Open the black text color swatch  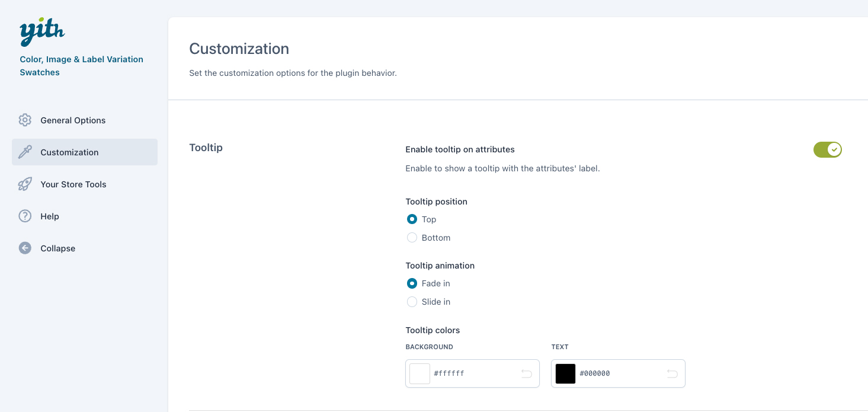pos(565,373)
